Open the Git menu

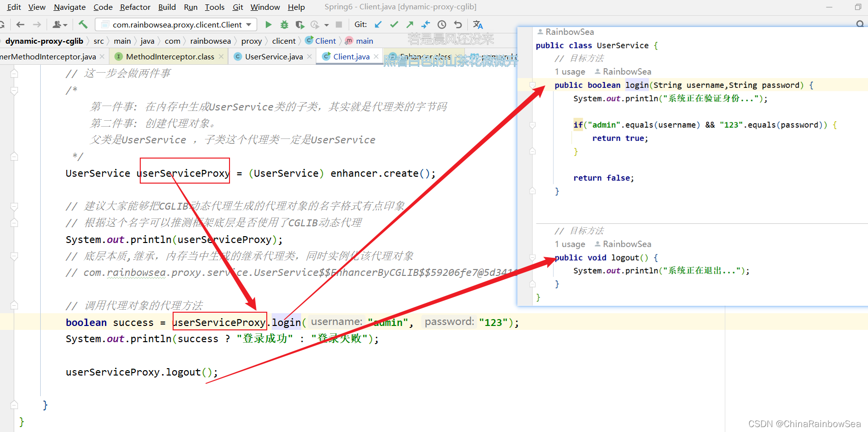238,7
